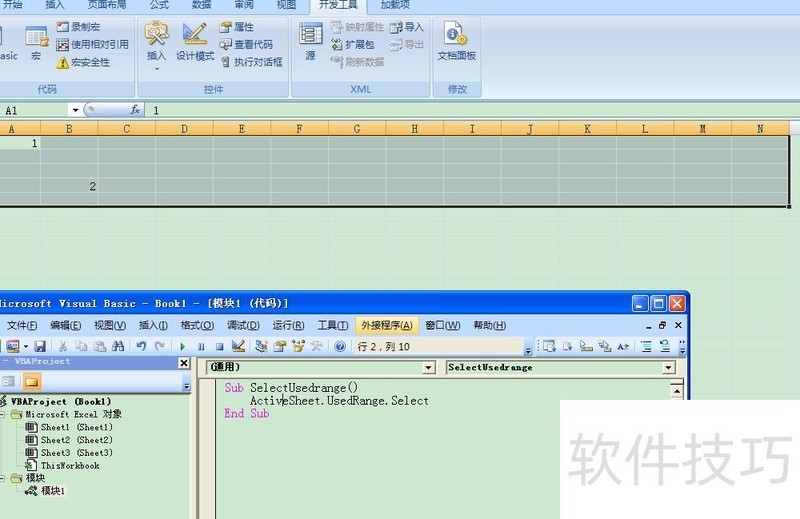Collapse the 模块 folder node
Viewport: 800px width, 519px height.
[x=2, y=478]
